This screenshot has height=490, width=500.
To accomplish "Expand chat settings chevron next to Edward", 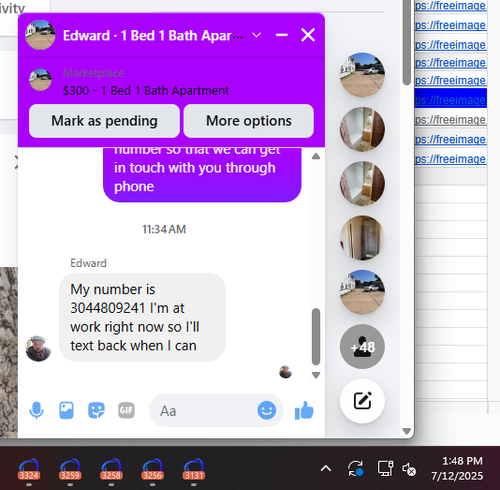I will tap(256, 35).
